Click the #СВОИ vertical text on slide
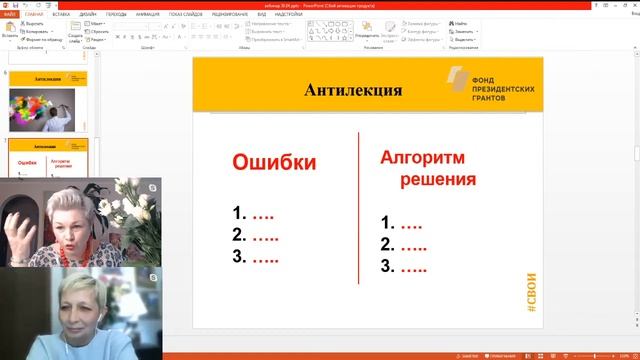This screenshot has height=360, width=640. click(x=531, y=293)
